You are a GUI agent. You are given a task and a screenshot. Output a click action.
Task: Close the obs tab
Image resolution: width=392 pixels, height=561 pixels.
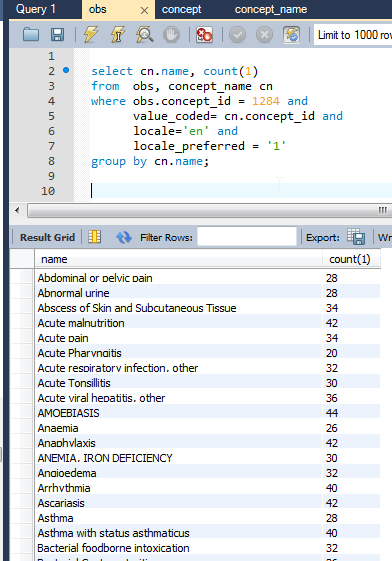(144, 11)
